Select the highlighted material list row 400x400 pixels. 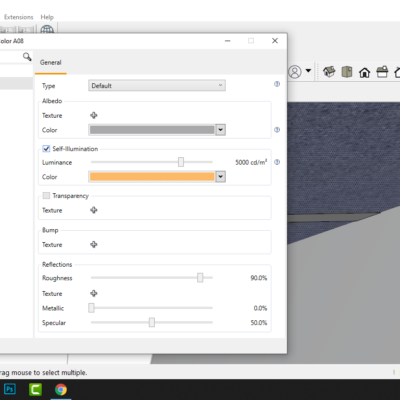click(x=16, y=83)
